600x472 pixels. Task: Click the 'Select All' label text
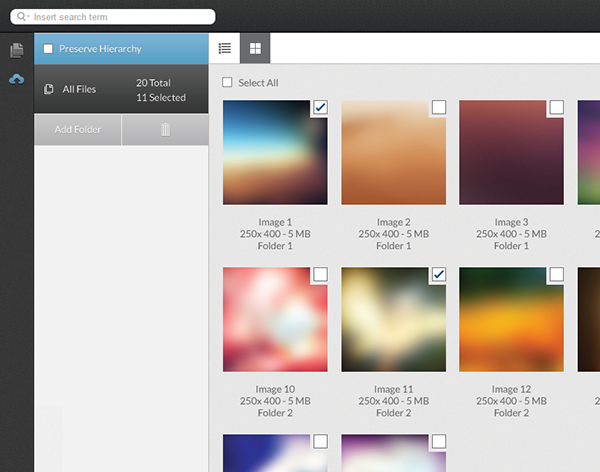coord(259,83)
